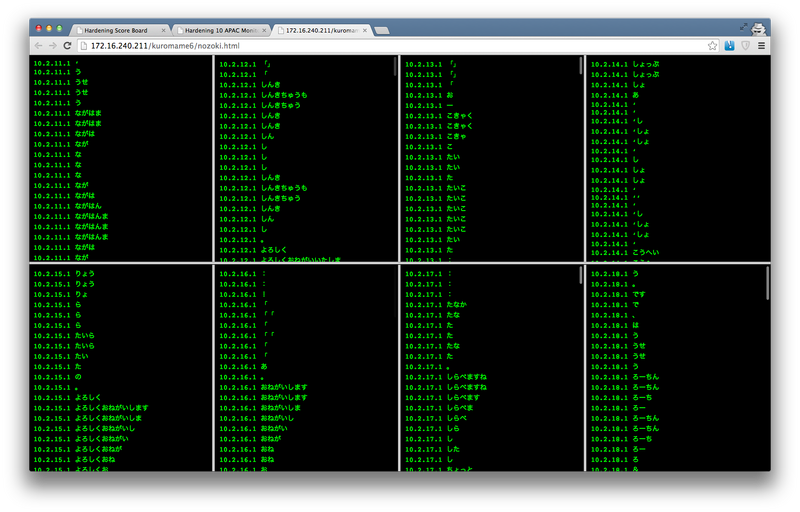This screenshot has width=800, height=512.
Task: Close the 172.16.240.211 kuromame tab
Action: [366, 31]
